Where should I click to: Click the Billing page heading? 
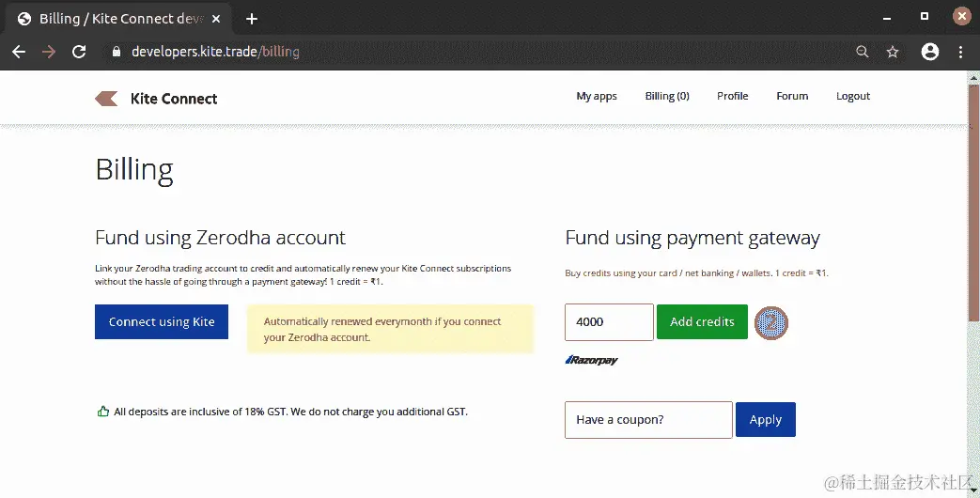(x=134, y=171)
